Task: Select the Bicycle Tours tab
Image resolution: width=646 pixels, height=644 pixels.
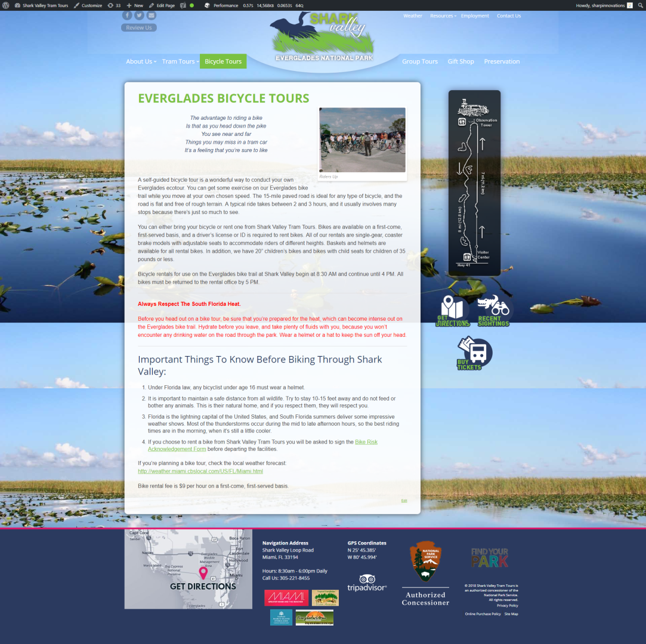Action: (223, 61)
